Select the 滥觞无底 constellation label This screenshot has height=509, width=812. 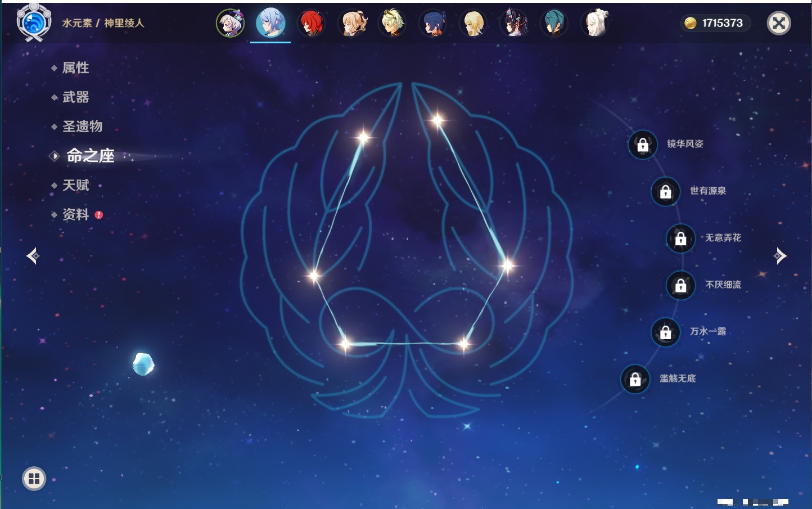(x=678, y=379)
